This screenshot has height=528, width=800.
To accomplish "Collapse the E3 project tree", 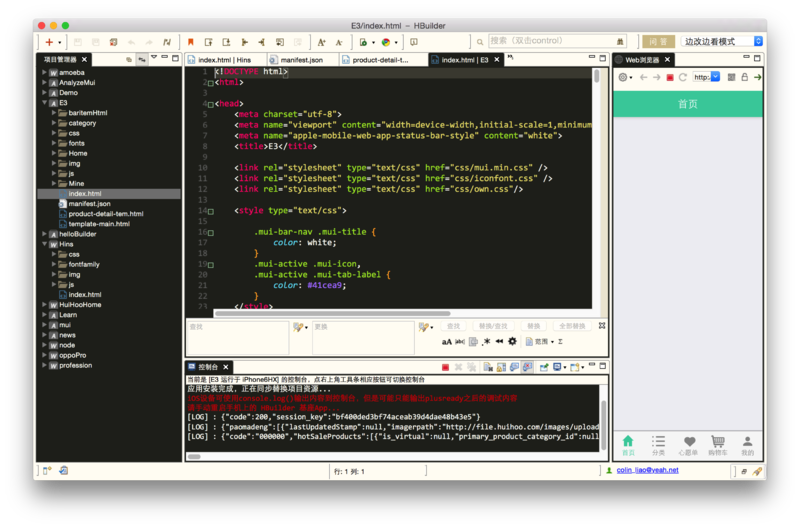I will [46, 102].
